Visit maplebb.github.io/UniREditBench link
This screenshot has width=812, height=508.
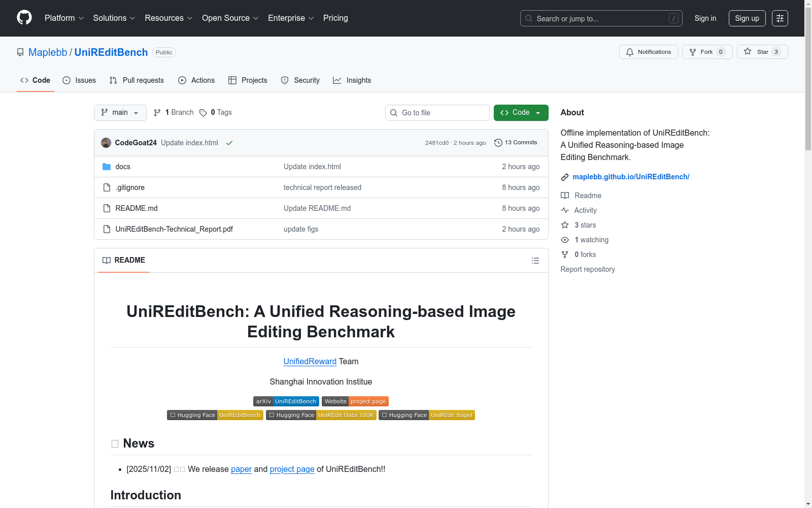tap(631, 176)
